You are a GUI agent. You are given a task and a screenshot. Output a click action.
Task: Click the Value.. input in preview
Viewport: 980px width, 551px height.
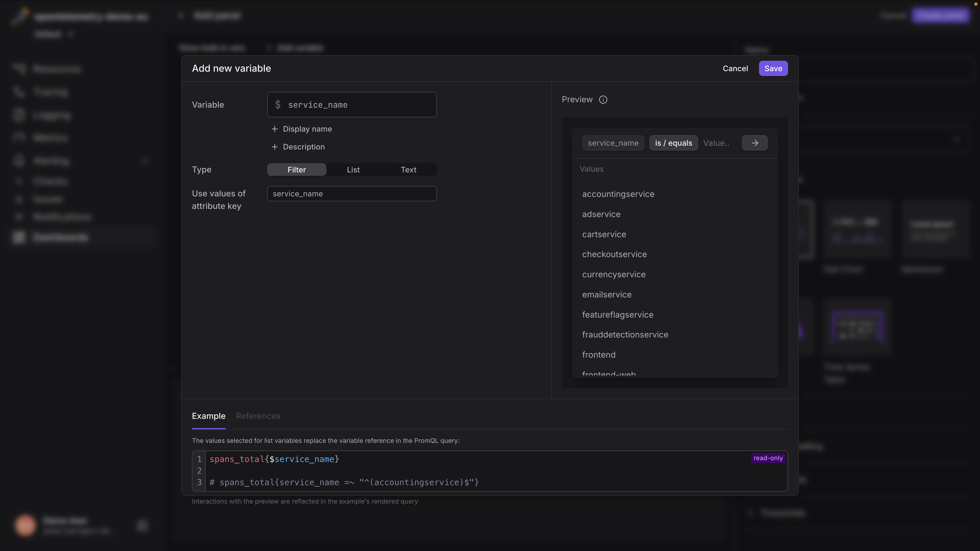point(717,143)
